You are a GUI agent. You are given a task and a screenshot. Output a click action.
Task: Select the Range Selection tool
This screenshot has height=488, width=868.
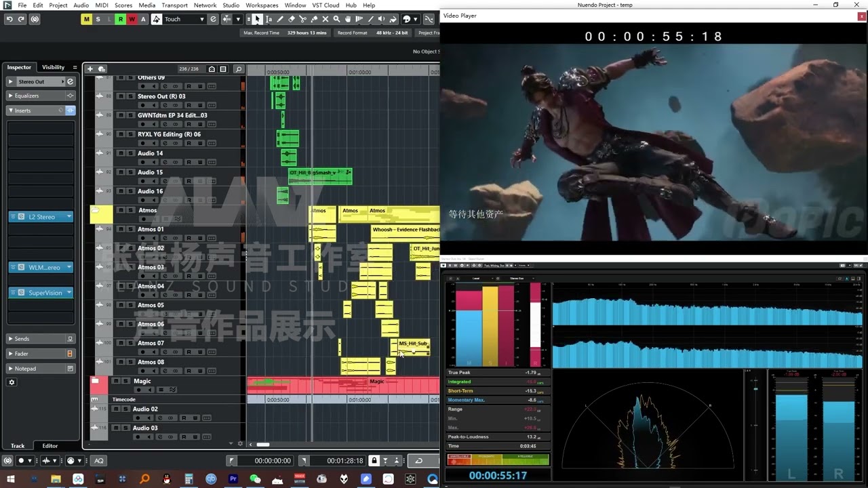tap(269, 19)
